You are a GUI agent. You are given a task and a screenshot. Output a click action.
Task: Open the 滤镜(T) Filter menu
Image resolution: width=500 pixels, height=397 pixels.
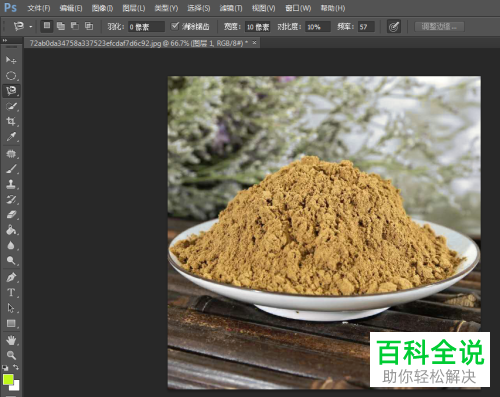pyautogui.click(x=231, y=8)
